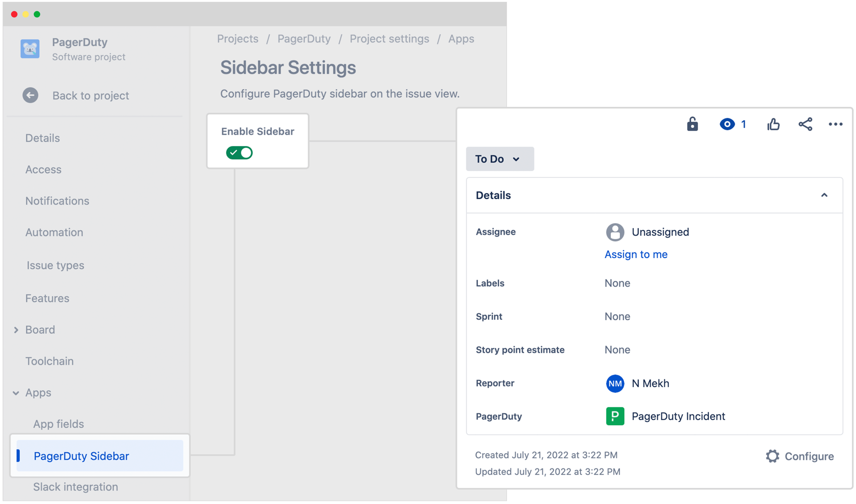The width and height of the screenshot is (856, 504).
Task: Toggle the watch eye icon
Action: pos(727,124)
